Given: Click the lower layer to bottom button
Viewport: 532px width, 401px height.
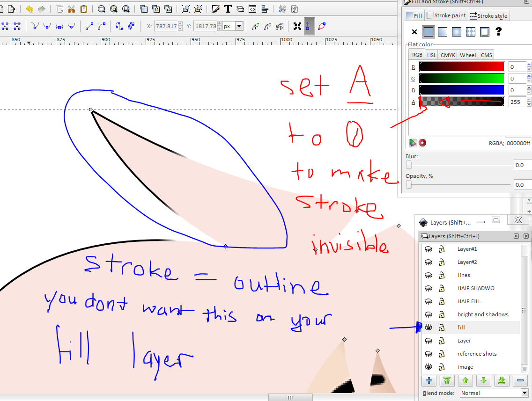Looking at the screenshot, I should point(502,380).
